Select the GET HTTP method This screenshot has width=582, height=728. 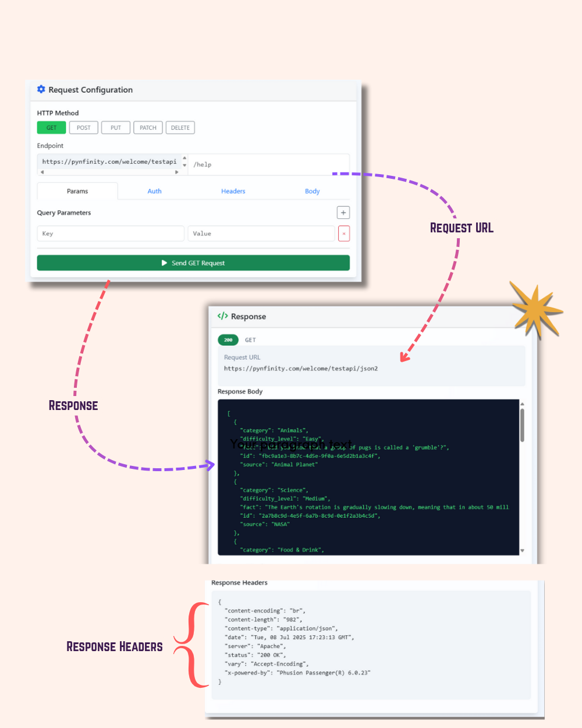[52, 128]
